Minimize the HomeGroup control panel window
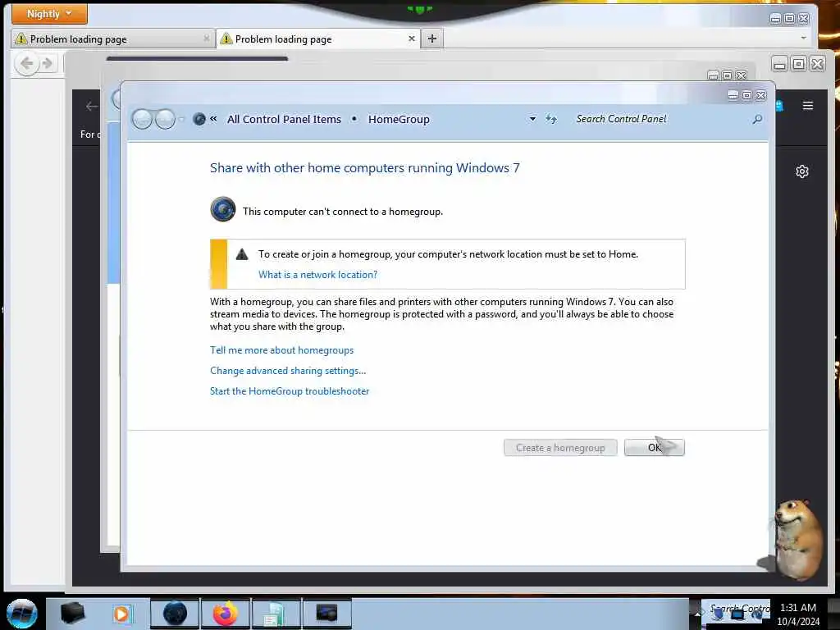The image size is (840, 630). 733,95
